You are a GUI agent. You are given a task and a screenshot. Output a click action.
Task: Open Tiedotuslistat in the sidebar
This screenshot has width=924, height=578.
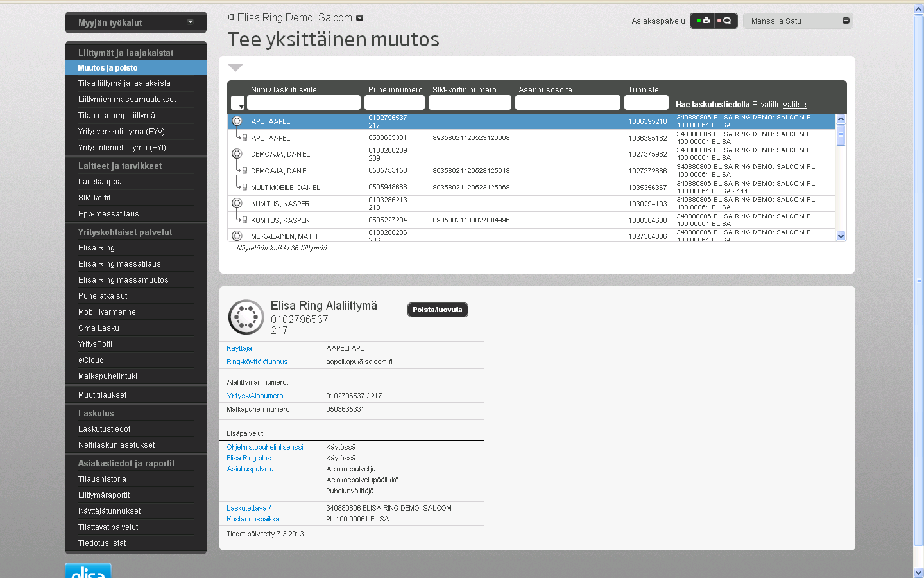pos(102,543)
